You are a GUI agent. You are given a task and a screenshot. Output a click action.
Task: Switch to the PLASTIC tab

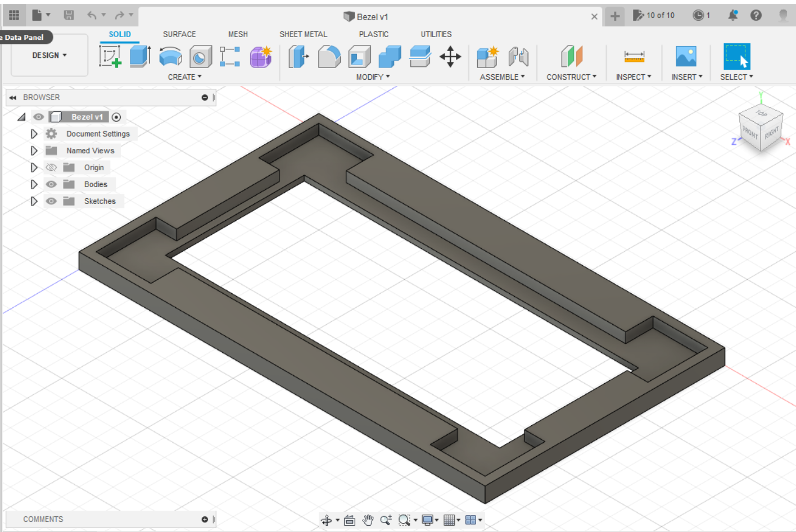coord(373,34)
